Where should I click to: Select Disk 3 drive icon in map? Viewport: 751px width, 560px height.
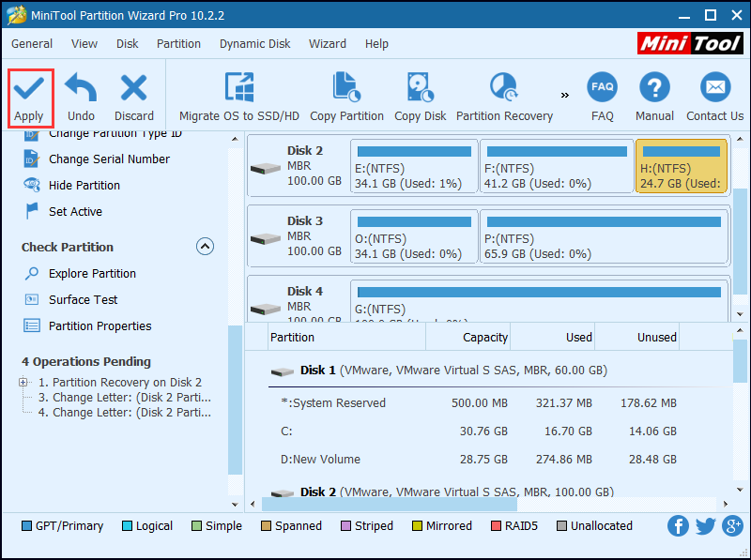pos(266,238)
